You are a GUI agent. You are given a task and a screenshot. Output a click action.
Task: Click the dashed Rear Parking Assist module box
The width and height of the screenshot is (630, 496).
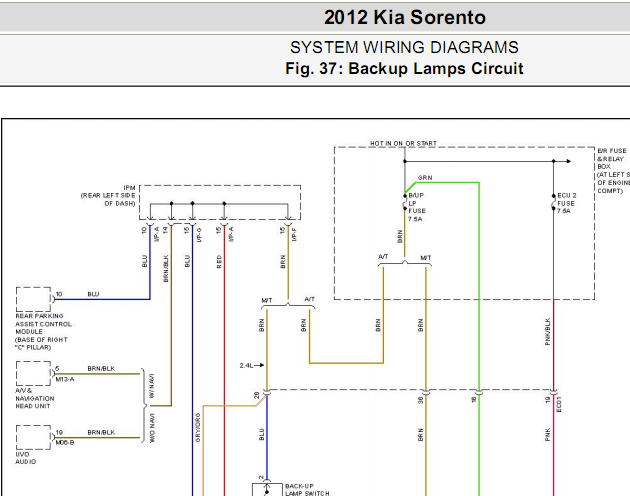point(33,299)
